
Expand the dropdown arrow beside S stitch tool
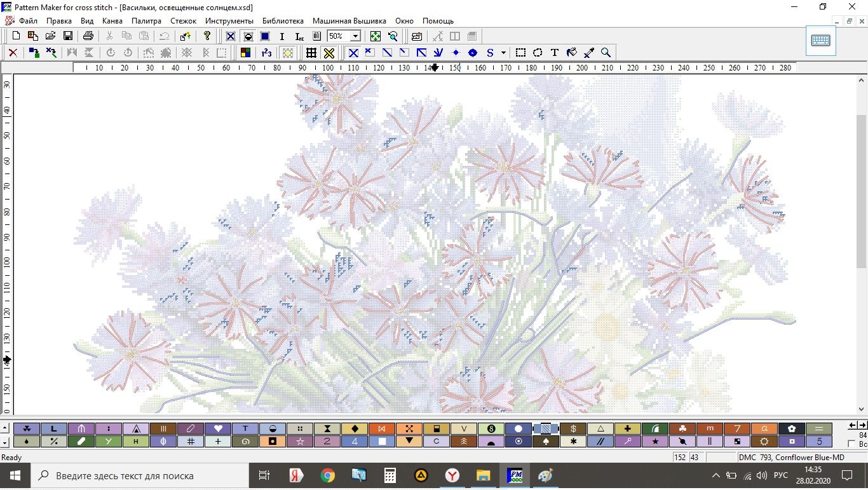click(x=503, y=53)
